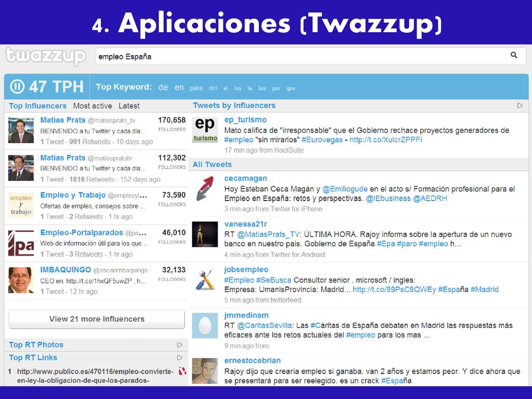532x399 pixels.
Task: Open Matias Prats @matiaspratstv profile avatar
Action: click(21, 168)
